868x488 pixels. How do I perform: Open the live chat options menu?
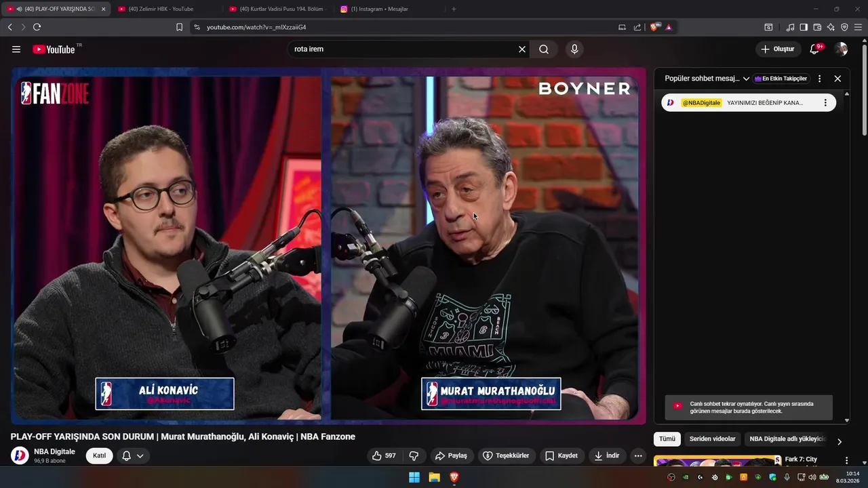819,79
